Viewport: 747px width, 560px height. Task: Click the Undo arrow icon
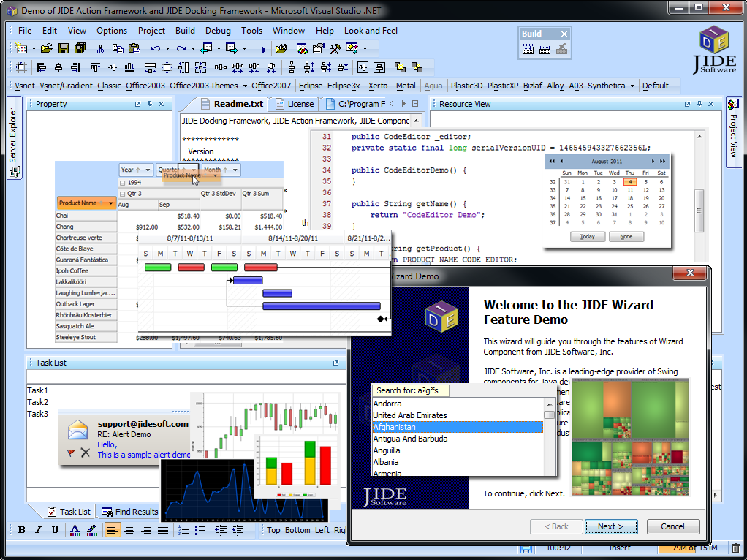[156, 49]
